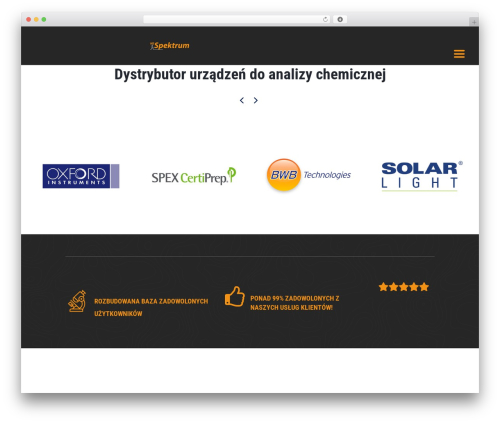Maximize window with the green button
The height and width of the screenshot is (423, 500).
44,19
